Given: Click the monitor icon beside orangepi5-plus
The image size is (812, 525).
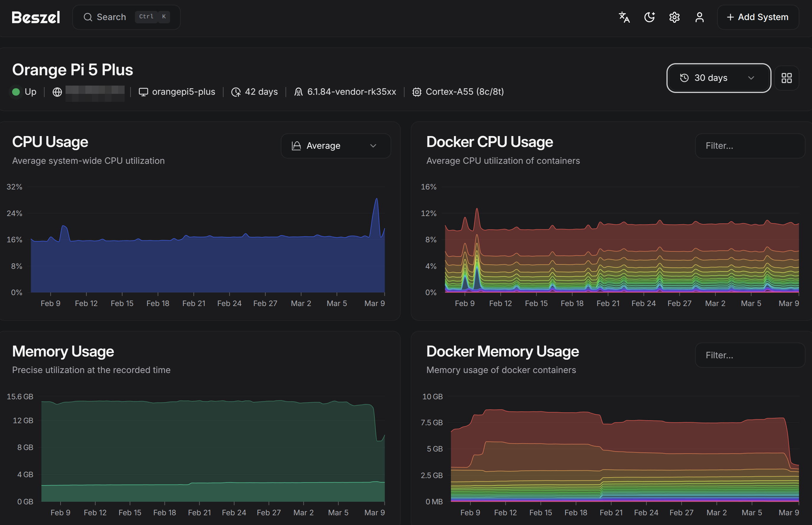Looking at the screenshot, I should pyautogui.click(x=143, y=92).
